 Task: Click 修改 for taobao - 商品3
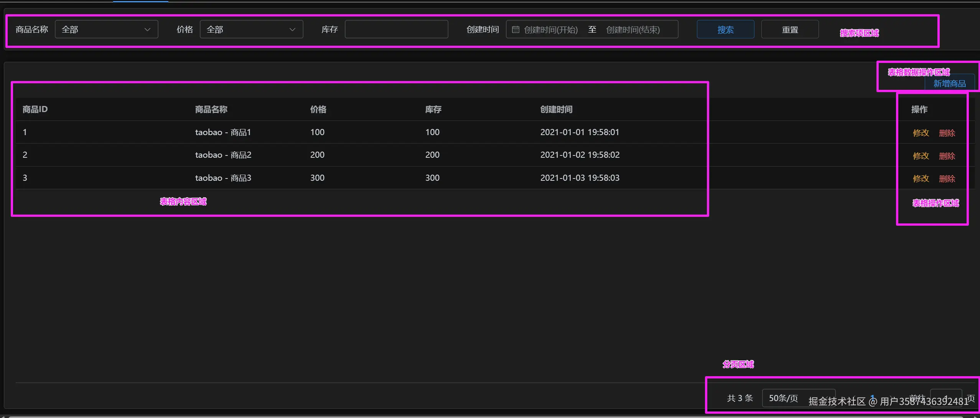pyautogui.click(x=921, y=178)
